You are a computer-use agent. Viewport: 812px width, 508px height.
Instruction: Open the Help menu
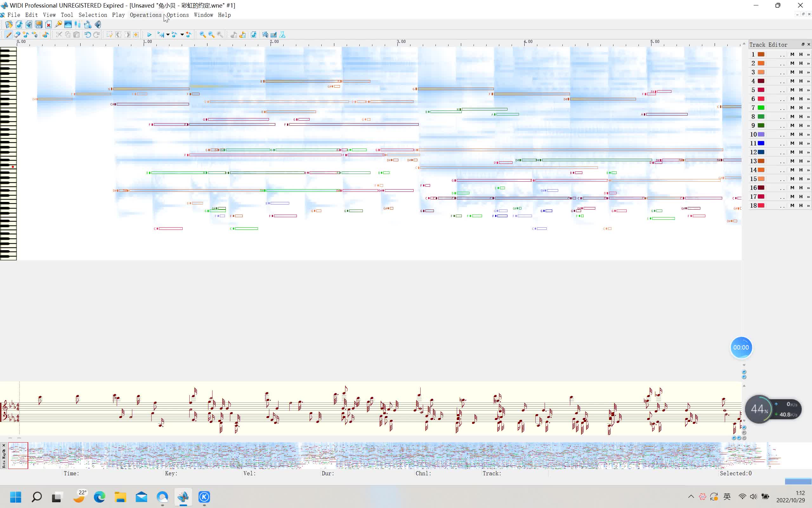click(x=225, y=15)
